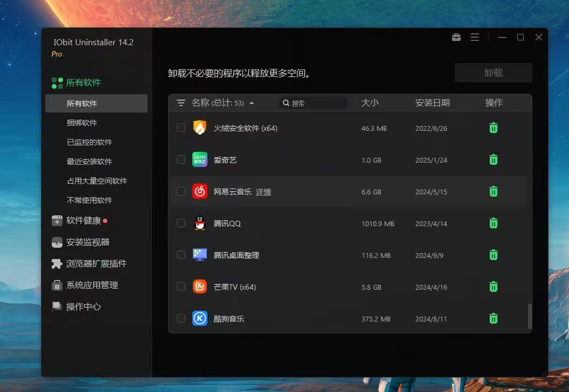This screenshot has height=392, width=569.
Task: Sort the list by 安装日期 column
Action: coord(432,103)
